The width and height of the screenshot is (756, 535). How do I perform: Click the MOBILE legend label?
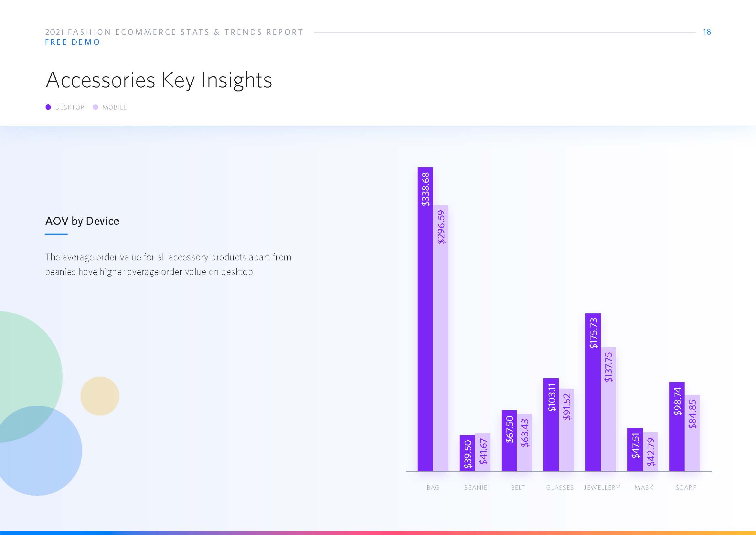[x=114, y=107]
